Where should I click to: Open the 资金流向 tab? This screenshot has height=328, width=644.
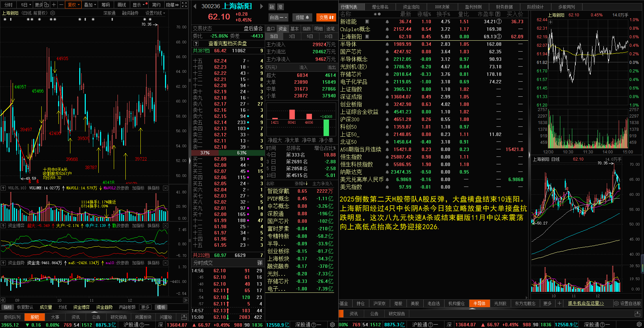click(x=411, y=7)
